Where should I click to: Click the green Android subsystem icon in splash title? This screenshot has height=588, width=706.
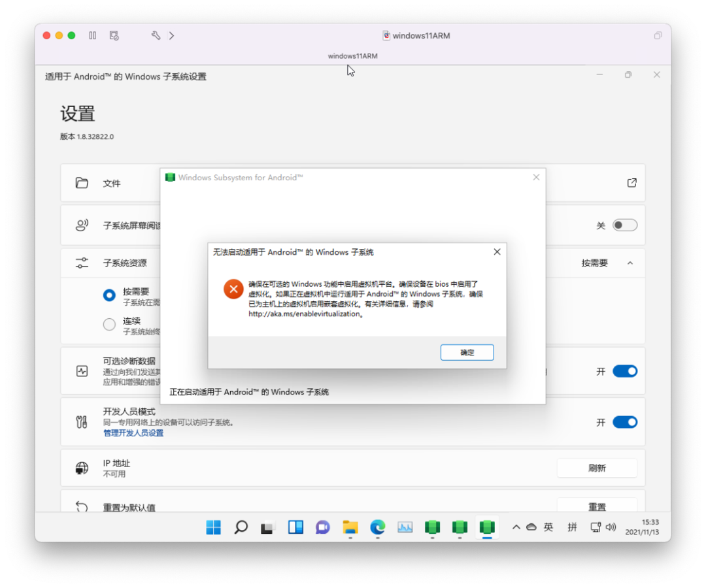pos(170,177)
